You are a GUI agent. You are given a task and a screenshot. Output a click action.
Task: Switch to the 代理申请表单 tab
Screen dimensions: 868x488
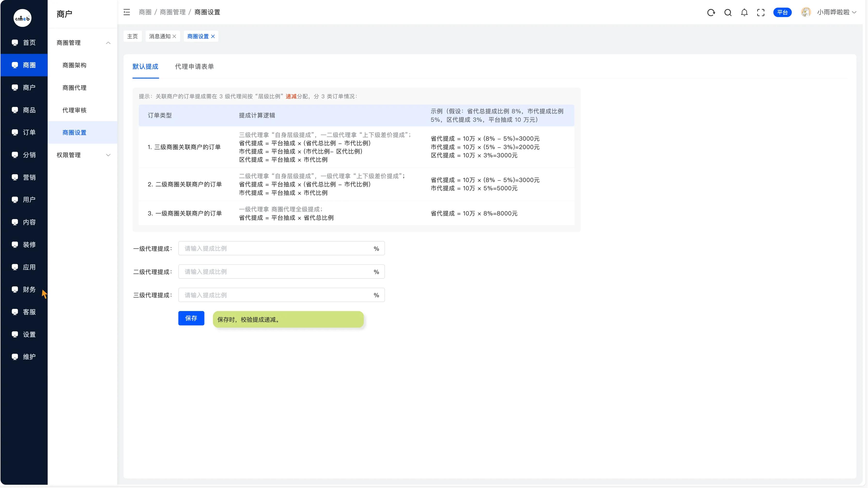194,66
